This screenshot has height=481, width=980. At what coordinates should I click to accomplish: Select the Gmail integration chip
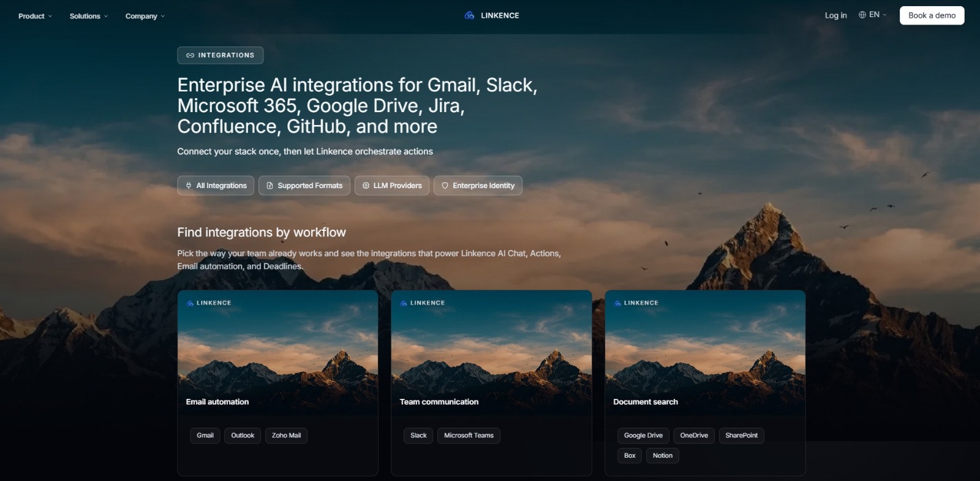coord(205,436)
